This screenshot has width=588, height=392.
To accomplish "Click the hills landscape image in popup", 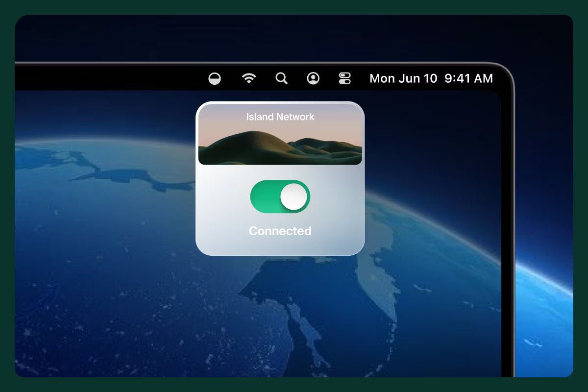I will (x=280, y=134).
